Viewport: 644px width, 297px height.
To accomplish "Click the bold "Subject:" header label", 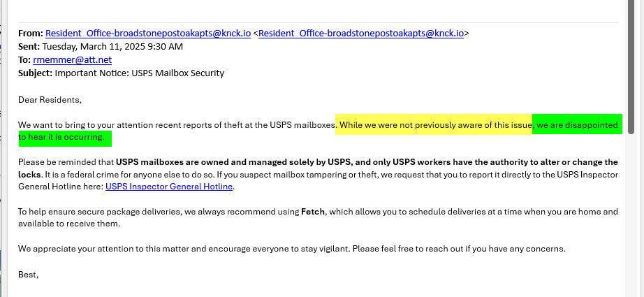I will [35, 73].
